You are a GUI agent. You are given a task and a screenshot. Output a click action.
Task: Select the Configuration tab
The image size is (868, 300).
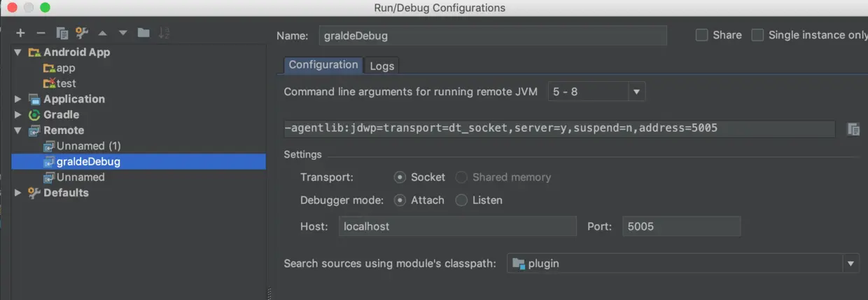coord(323,65)
